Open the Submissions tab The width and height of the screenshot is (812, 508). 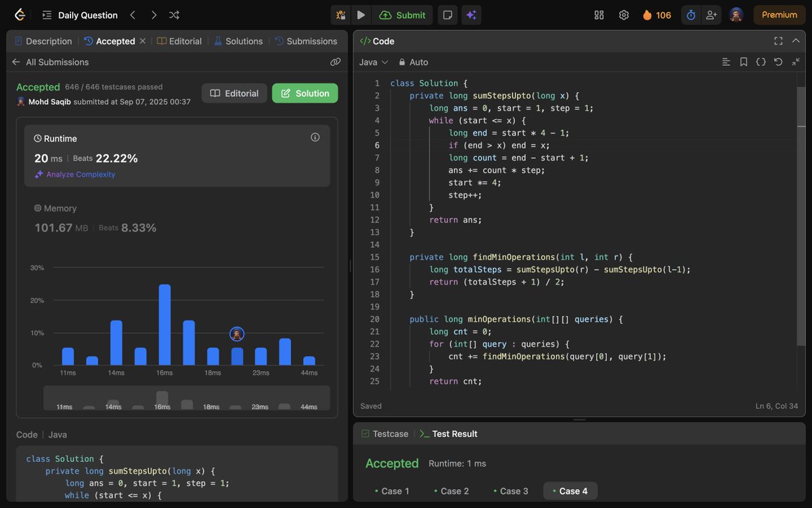(x=306, y=41)
